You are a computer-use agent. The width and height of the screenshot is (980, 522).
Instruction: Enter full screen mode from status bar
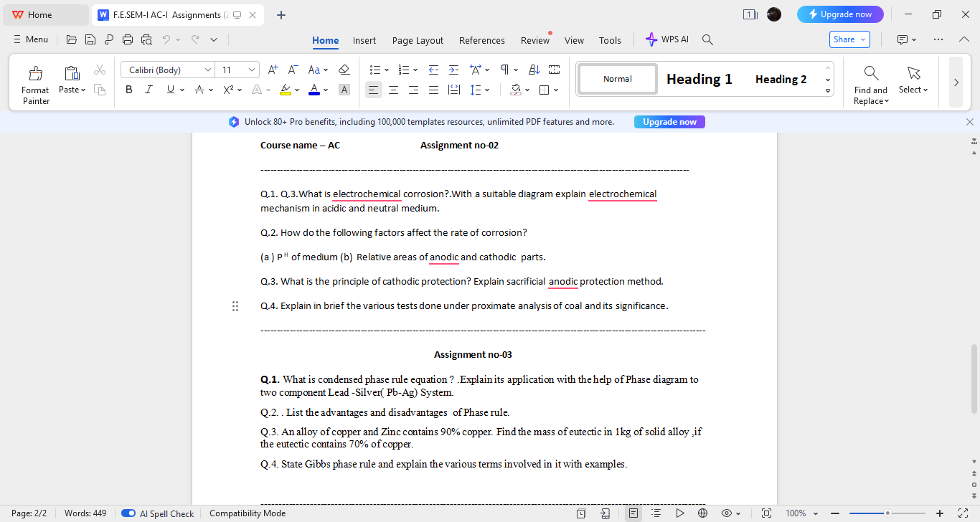click(963, 513)
